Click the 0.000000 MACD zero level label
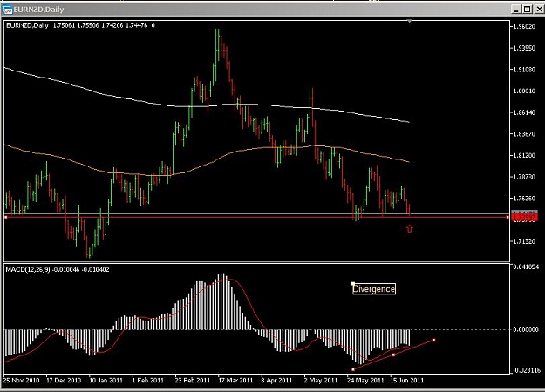 (x=526, y=329)
